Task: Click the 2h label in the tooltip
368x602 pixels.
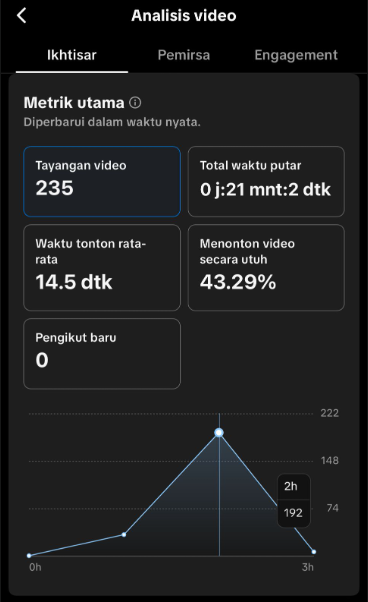Action: click(291, 486)
